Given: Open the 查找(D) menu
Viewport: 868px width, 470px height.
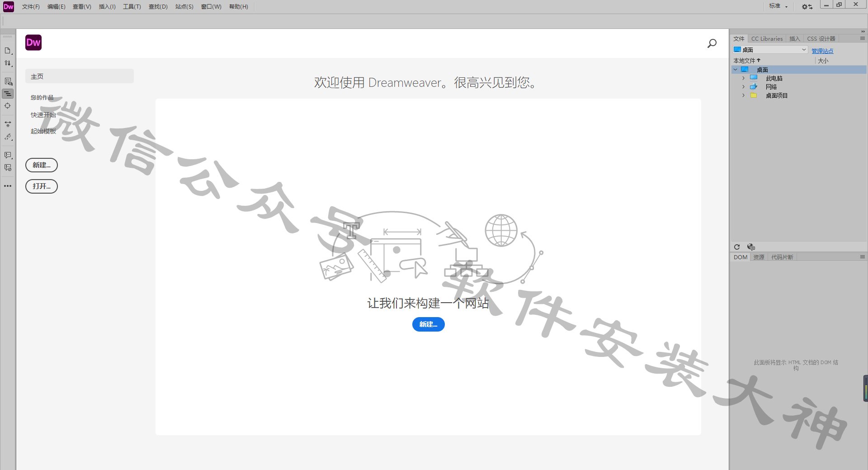Looking at the screenshot, I should [158, 7].
